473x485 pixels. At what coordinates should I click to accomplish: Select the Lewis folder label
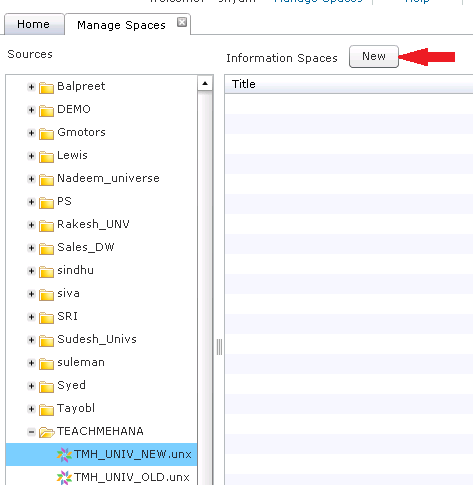pyautogui.click(x=72, y=155)
